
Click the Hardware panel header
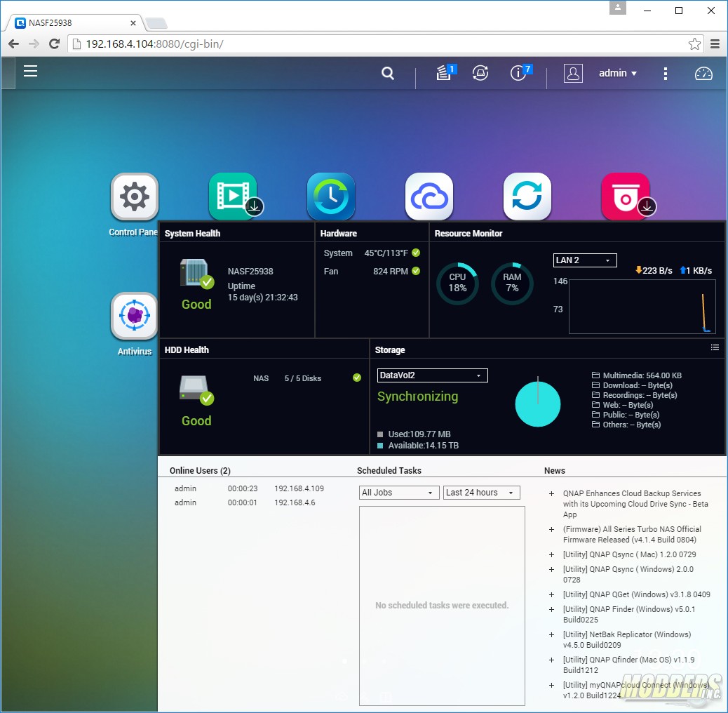[x=372, y=233]
